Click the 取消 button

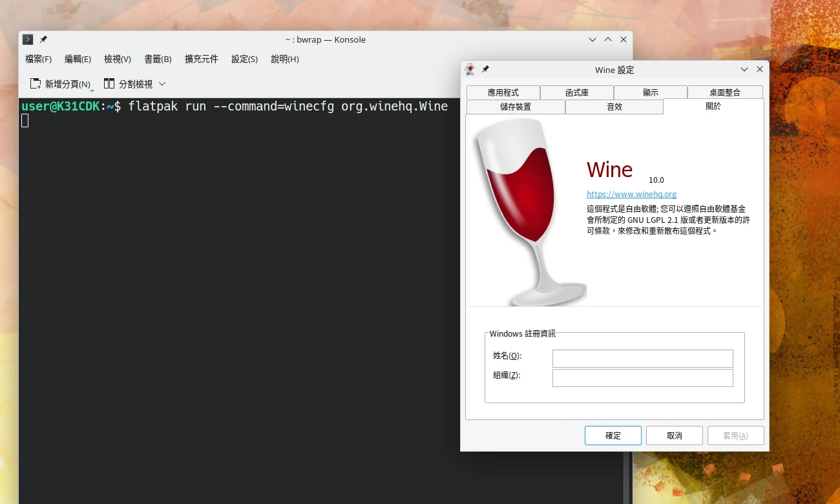pos(674,436)
